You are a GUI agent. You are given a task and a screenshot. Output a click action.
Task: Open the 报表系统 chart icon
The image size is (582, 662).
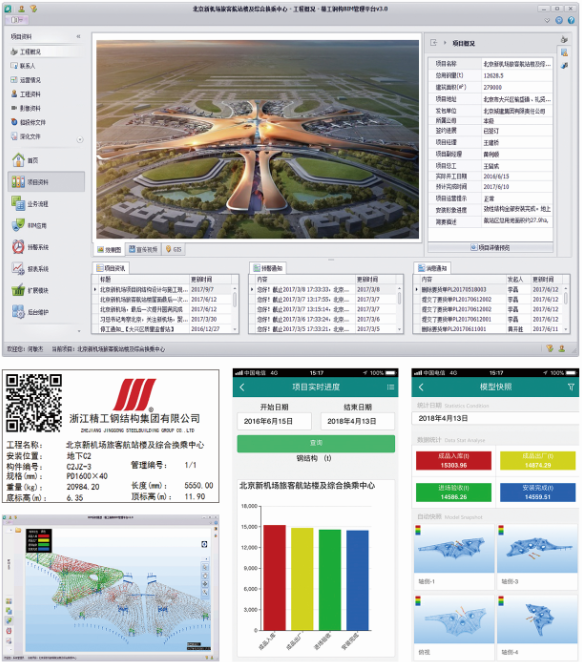click(18, 269)
